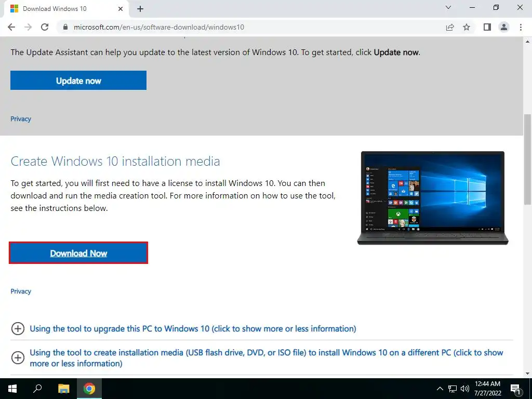Open File Explorer from the taskbar
The height and width of the screenshot is (399, 532).
tap(63, 389)
